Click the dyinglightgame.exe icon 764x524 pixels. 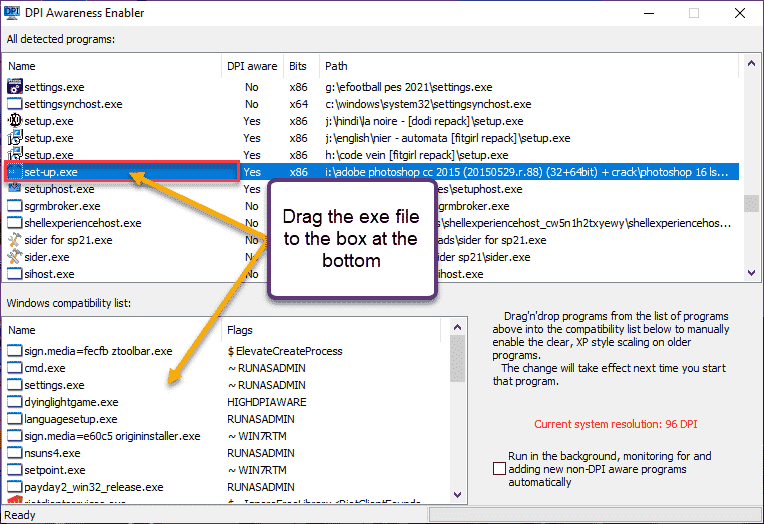pyautogui.click(x=15, y=402)
